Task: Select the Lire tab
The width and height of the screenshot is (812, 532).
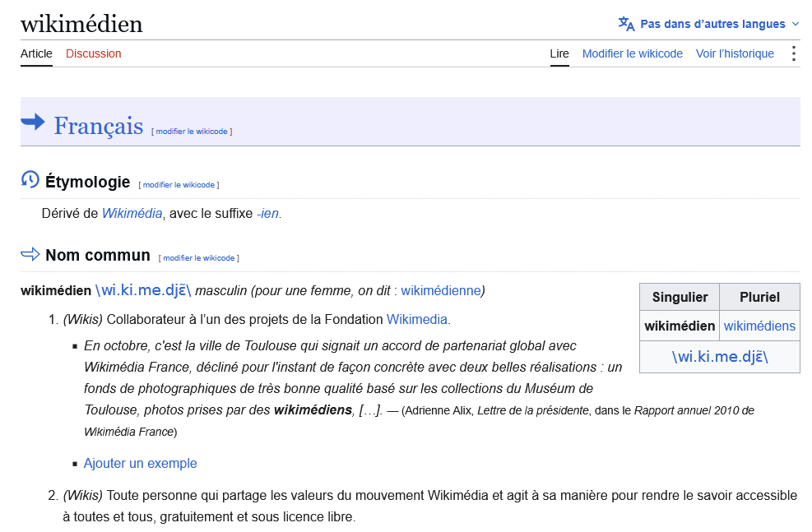Action: [559, 53]
